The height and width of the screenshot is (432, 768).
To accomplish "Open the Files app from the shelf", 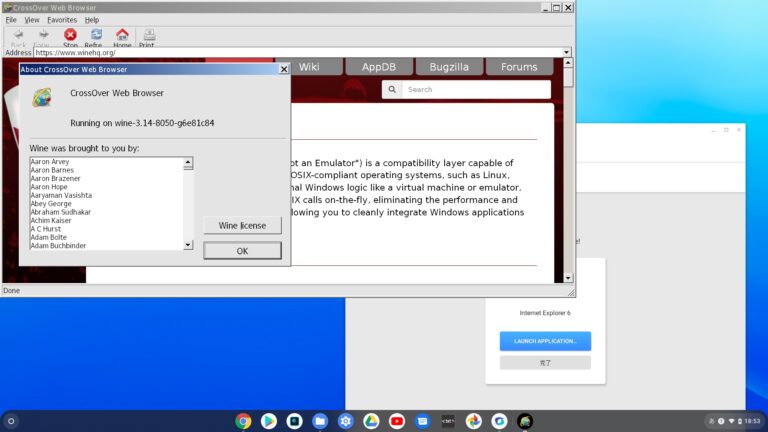I will tap(320, 421).
